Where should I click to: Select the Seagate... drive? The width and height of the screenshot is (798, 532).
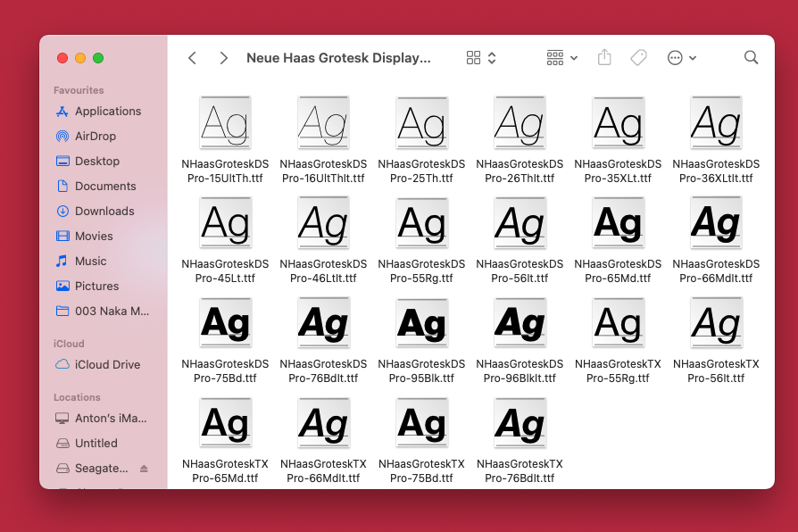[92, 468]
